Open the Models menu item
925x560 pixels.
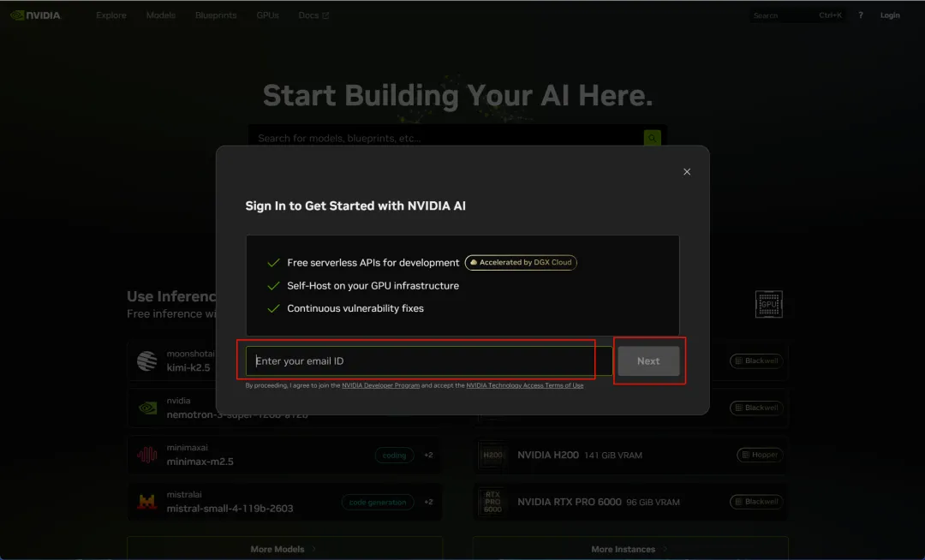click(160, 15)
